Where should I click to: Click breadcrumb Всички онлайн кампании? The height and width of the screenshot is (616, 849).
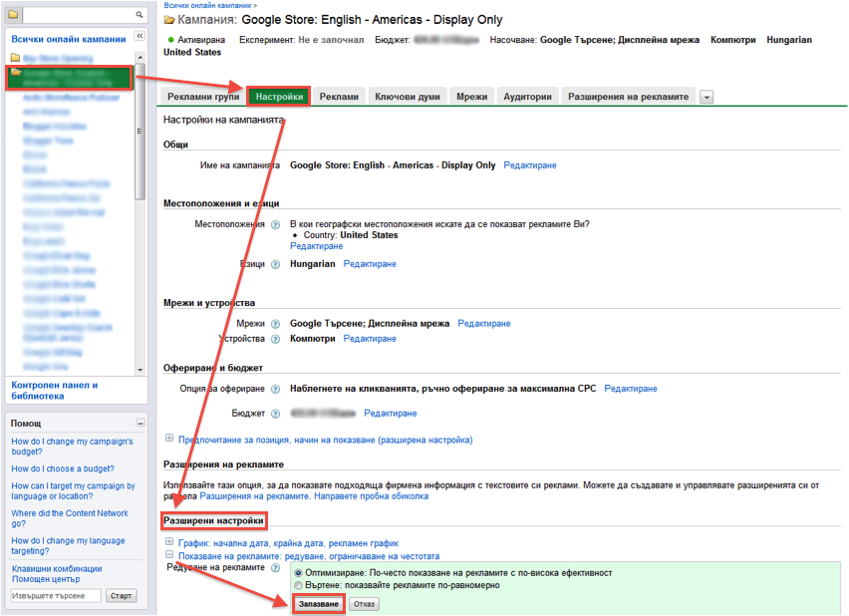pyautogui.click(x=208, y=5)
